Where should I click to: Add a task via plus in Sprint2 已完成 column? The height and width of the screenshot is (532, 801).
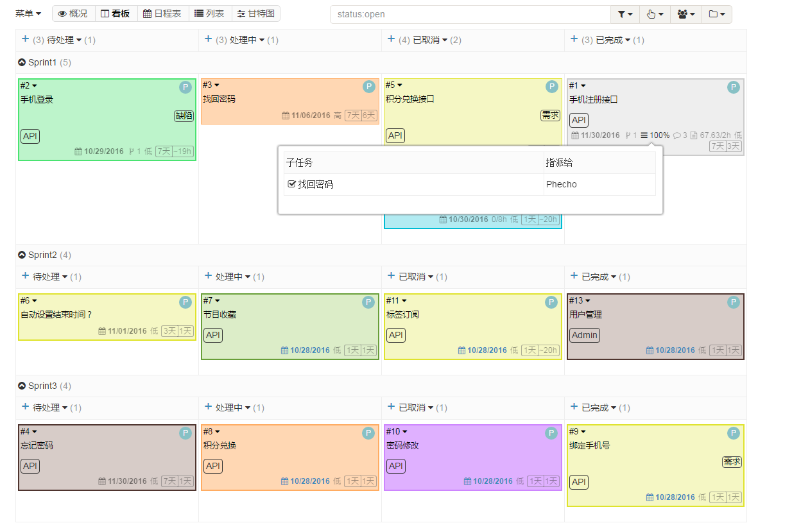click(x=573, y=276)
